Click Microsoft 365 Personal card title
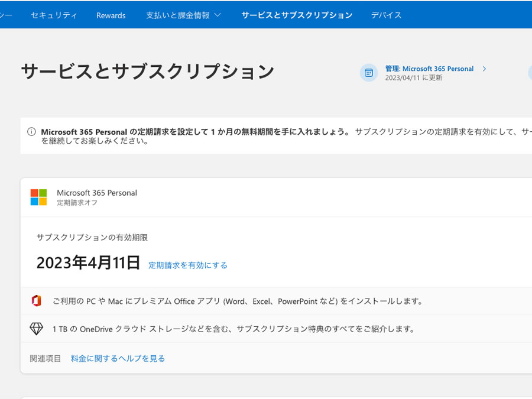532x399 pixels. pyautogui.click(x=97, y=193)
